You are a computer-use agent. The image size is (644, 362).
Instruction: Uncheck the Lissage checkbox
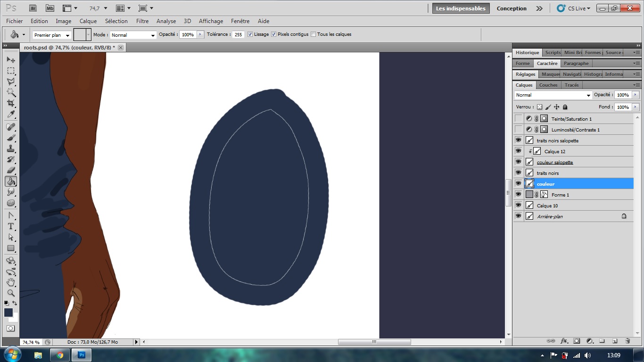250,34
